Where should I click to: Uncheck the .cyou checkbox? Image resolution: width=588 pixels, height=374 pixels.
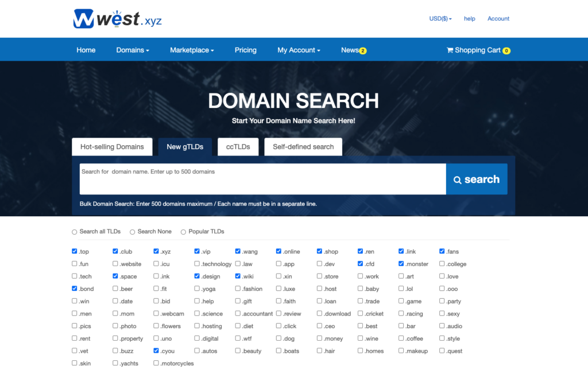(156, 350)
